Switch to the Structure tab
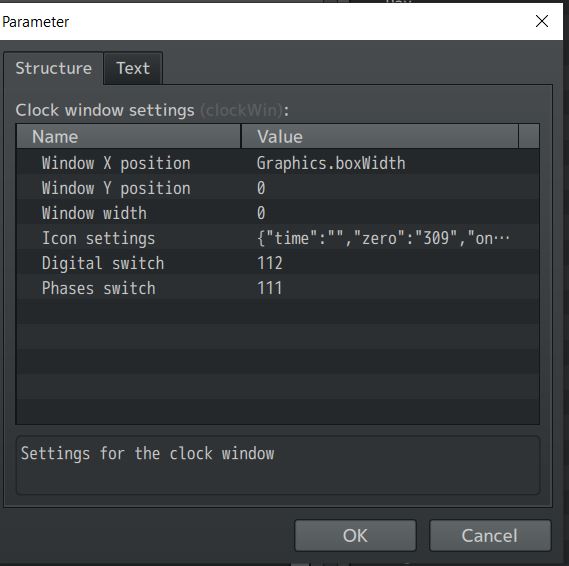The height and width of the screenshot is (566, 569). [54, 68]
